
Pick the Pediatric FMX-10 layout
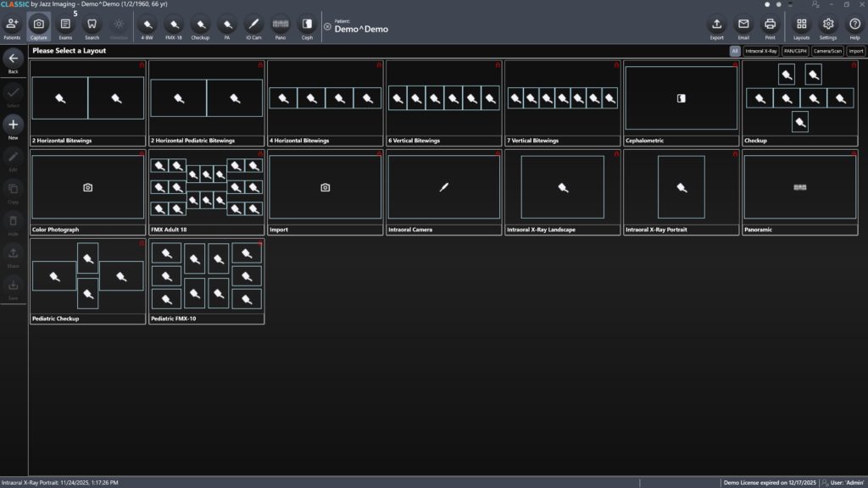click(x=207, y=281)
